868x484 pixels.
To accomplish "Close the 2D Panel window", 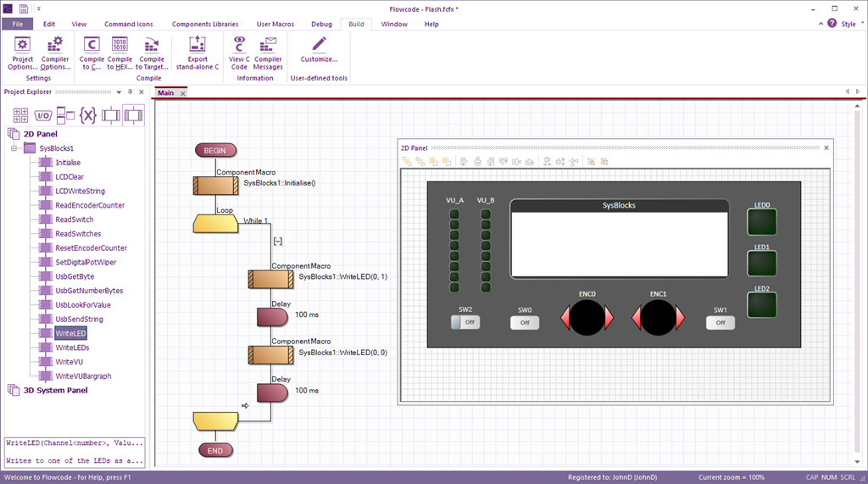I will pyautogui.click(x=826, y=147).
